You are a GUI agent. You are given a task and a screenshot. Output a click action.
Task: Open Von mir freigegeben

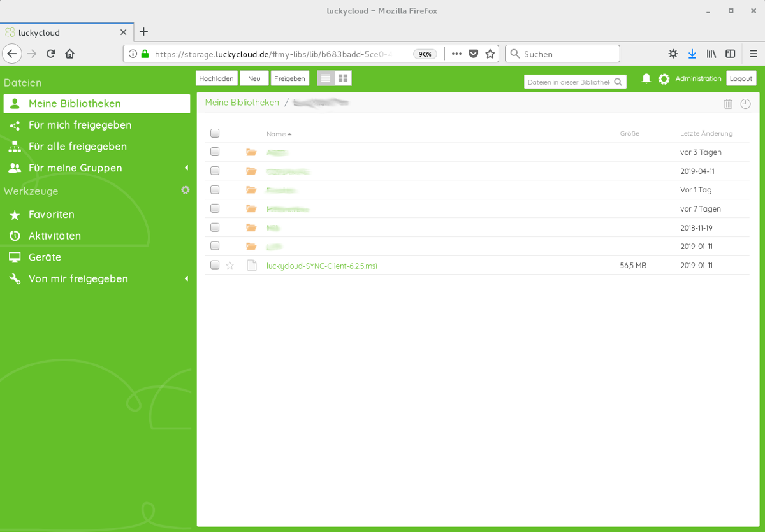click(x=78, y=279)
